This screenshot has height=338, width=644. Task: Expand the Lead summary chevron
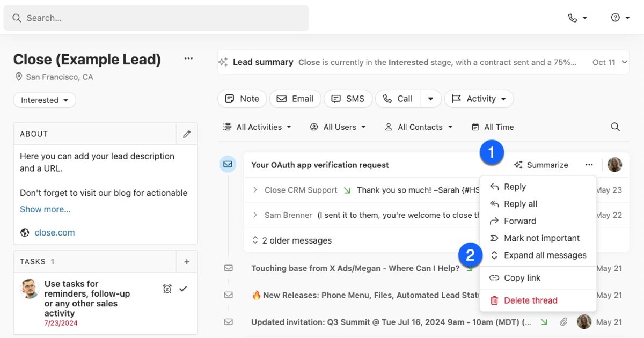coord(624,62)
